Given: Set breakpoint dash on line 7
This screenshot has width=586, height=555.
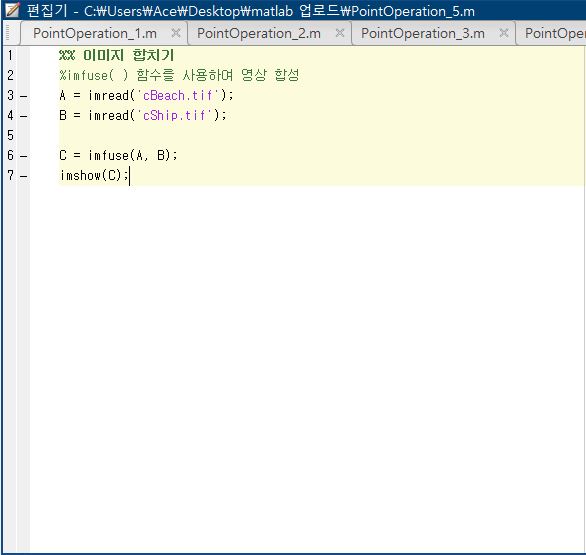Looking at the screenshot, I should point(24,176).
